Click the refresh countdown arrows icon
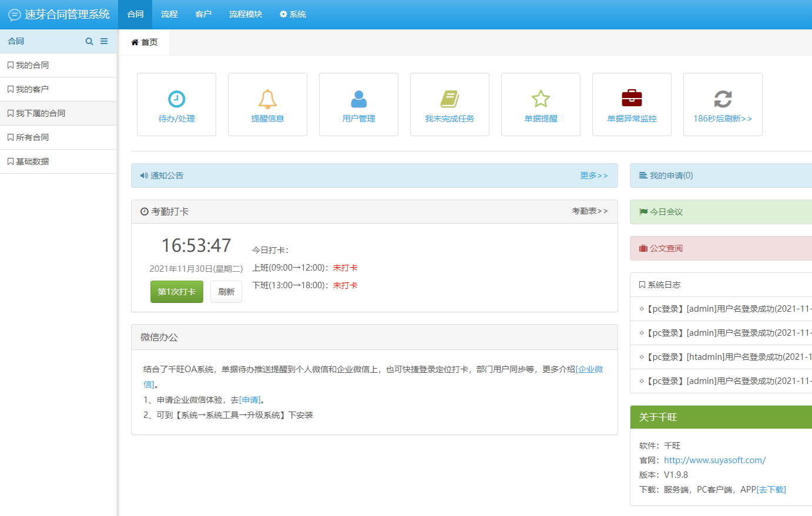This screenshot has height=516, width=812. point(723,99)
